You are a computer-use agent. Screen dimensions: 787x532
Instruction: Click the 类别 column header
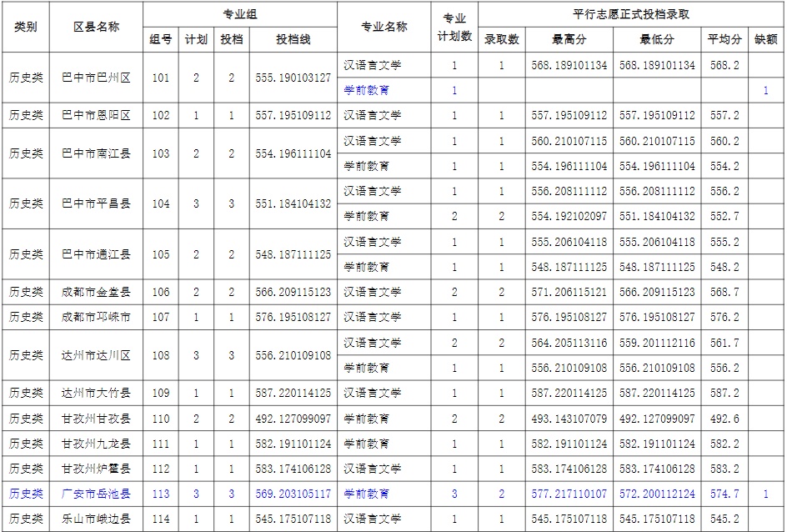pos(25,27)
